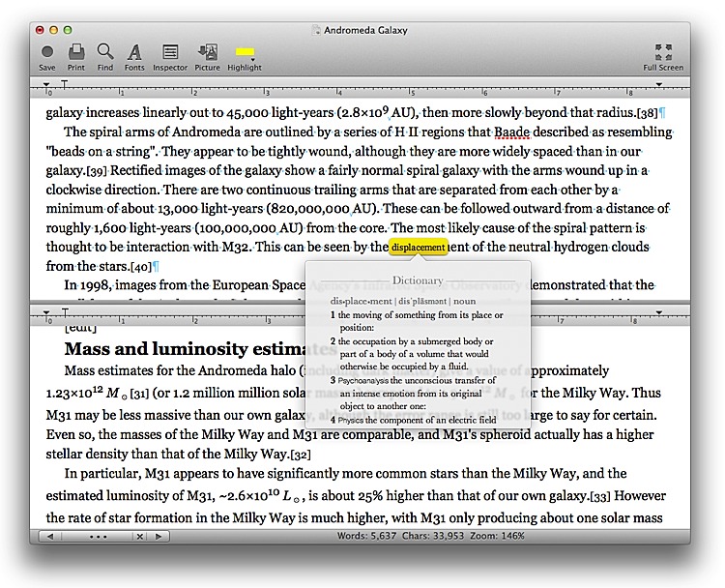Click the three-dots button in bottom bar
Image resolution: width=725 pixels, height=588 pixels.
pos(97,536)
